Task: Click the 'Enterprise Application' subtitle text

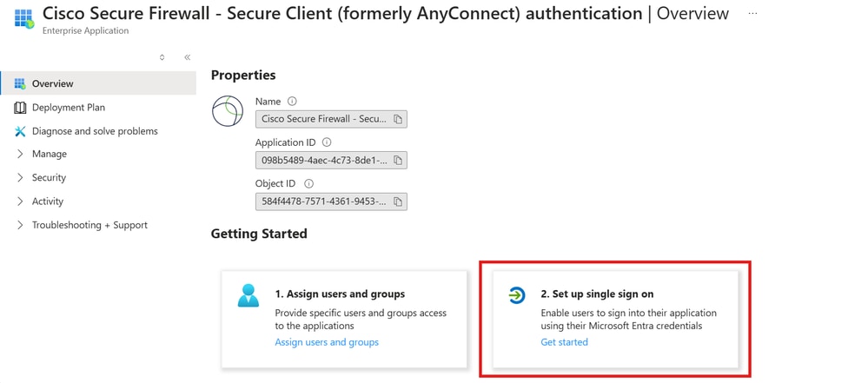Action: pyautogui.click(x=86, y=31)
